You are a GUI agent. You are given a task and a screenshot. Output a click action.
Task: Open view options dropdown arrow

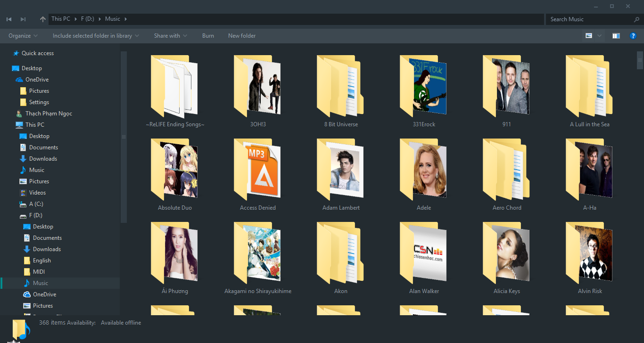tap(600, 36)
